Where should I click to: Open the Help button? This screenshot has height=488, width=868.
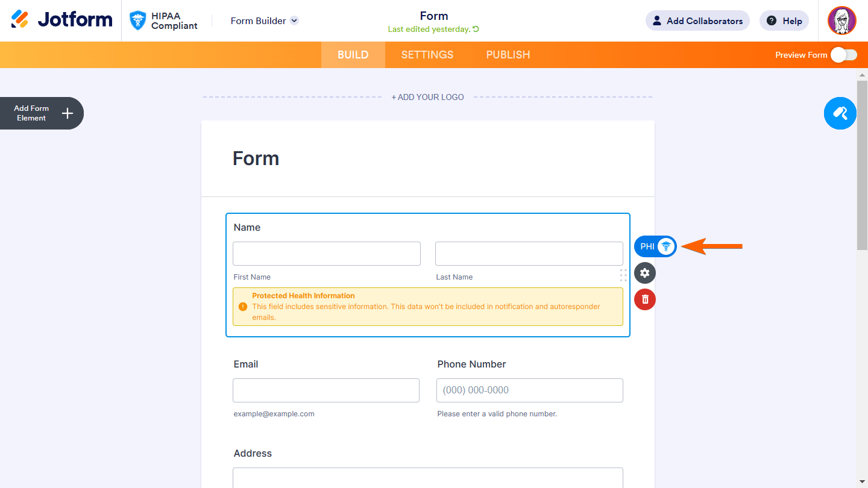(784, 20)
